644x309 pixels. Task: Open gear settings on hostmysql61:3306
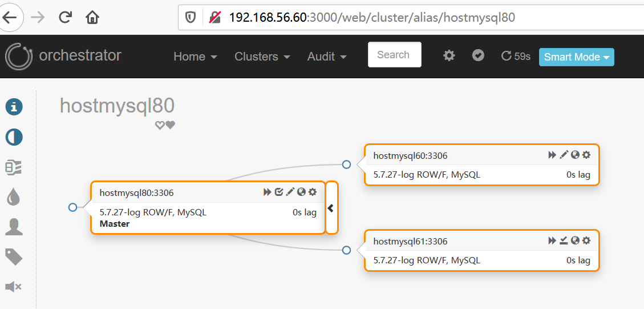coord(586,240)
